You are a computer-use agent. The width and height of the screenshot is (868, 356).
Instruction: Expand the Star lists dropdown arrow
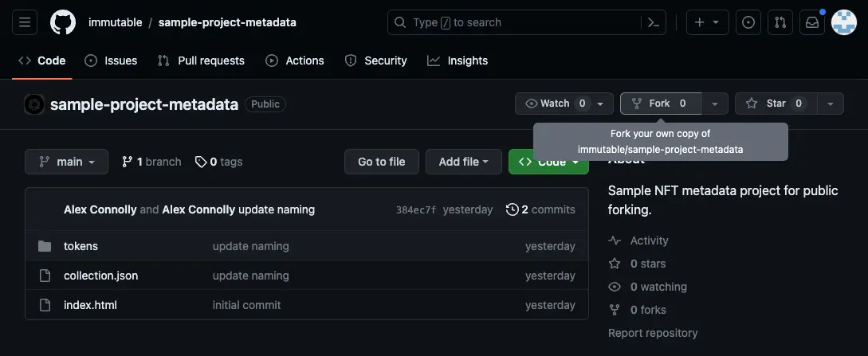tap(831, 104)
